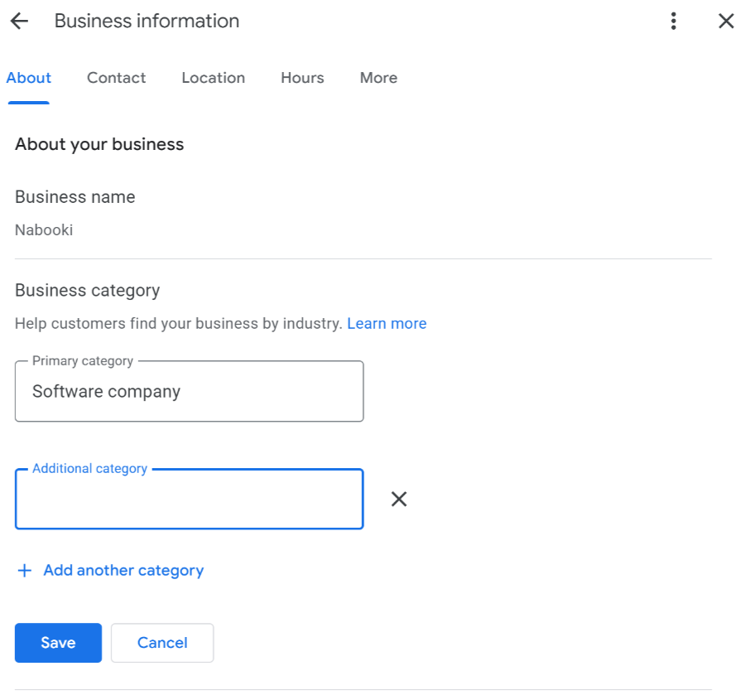
Task: Open the Contact tab
Action: (x=117, y=78)
